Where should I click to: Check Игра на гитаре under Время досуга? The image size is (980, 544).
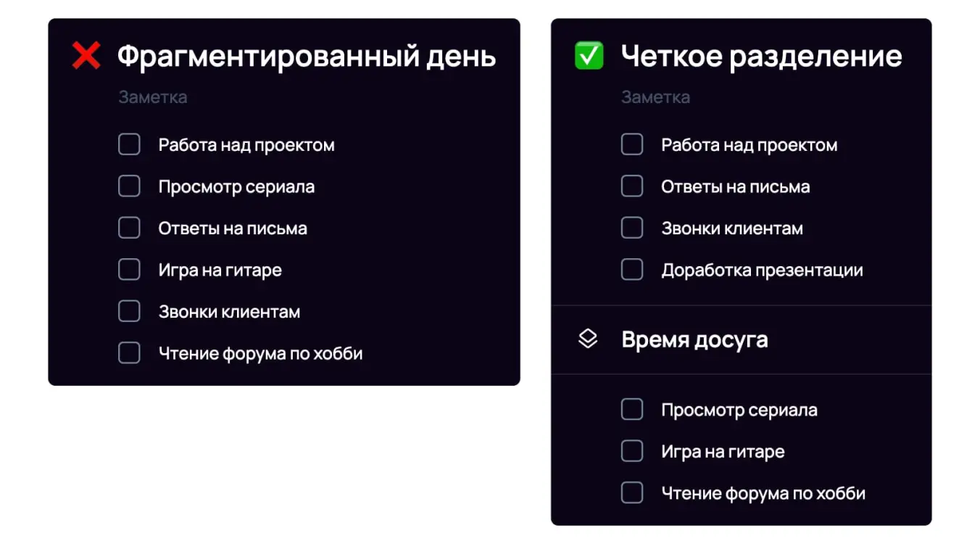click(x=631, y=450)
